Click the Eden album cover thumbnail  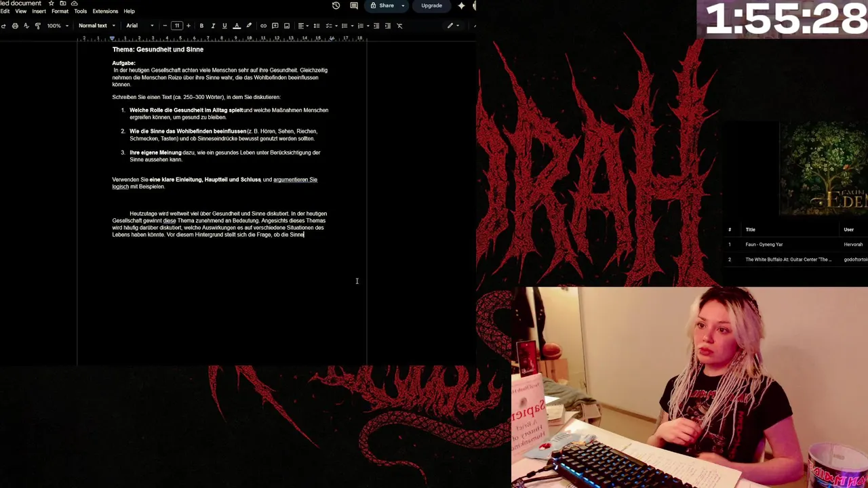pyautogui.click(x=823, y=168)
